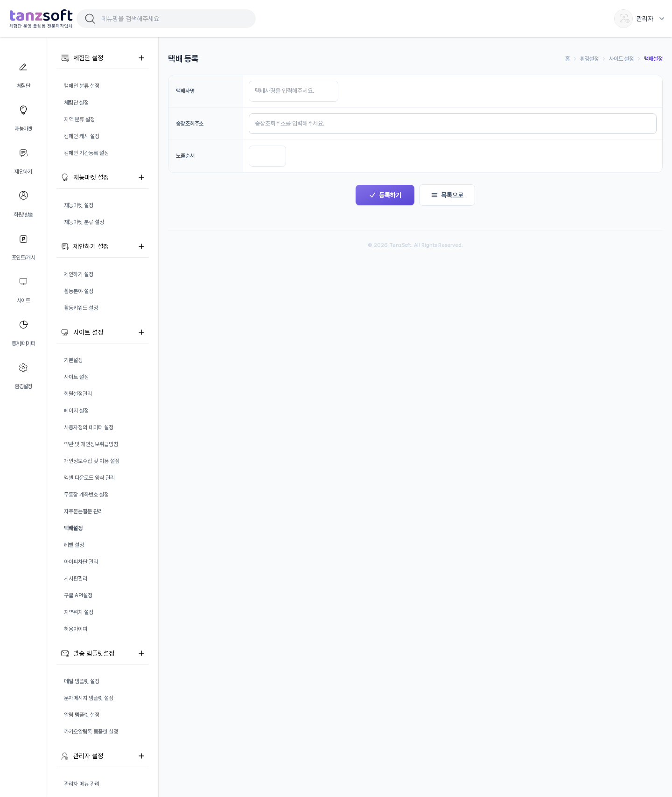Viewport: 672px width, 797px height.
Task: Toggle the 발송 템플릿설정 plus expander
Action: [141, 653]
